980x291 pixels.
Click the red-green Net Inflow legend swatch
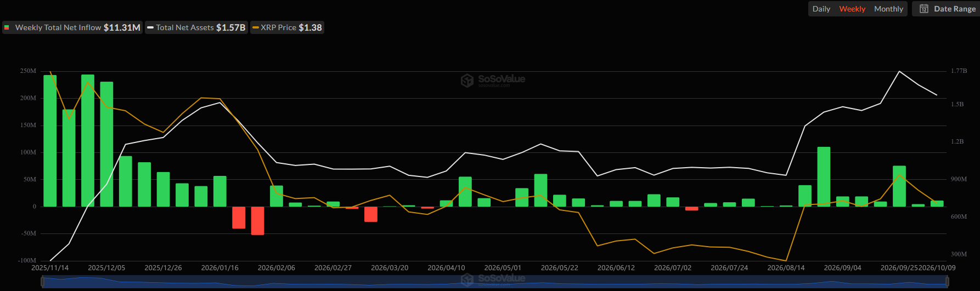(7, 27)
